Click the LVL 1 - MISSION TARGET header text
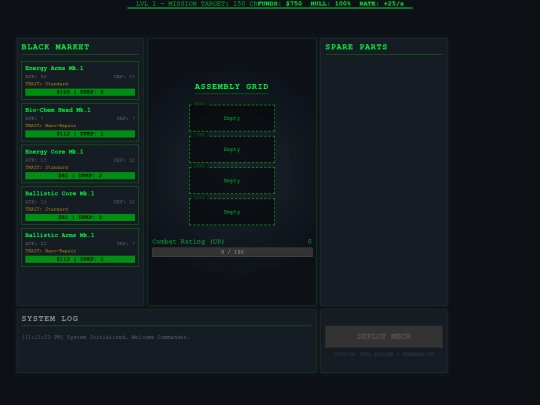Image resolution: width=540 pixels, height=405 pixels. point(197,3)
